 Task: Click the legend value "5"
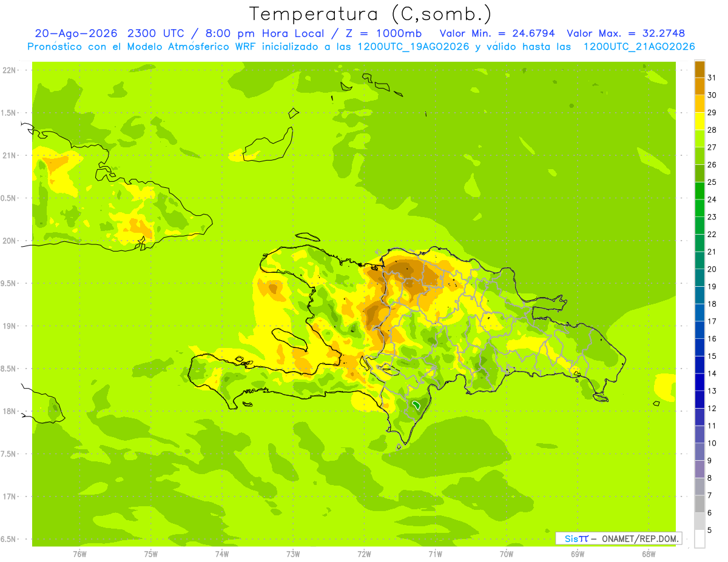coord(710,530)
